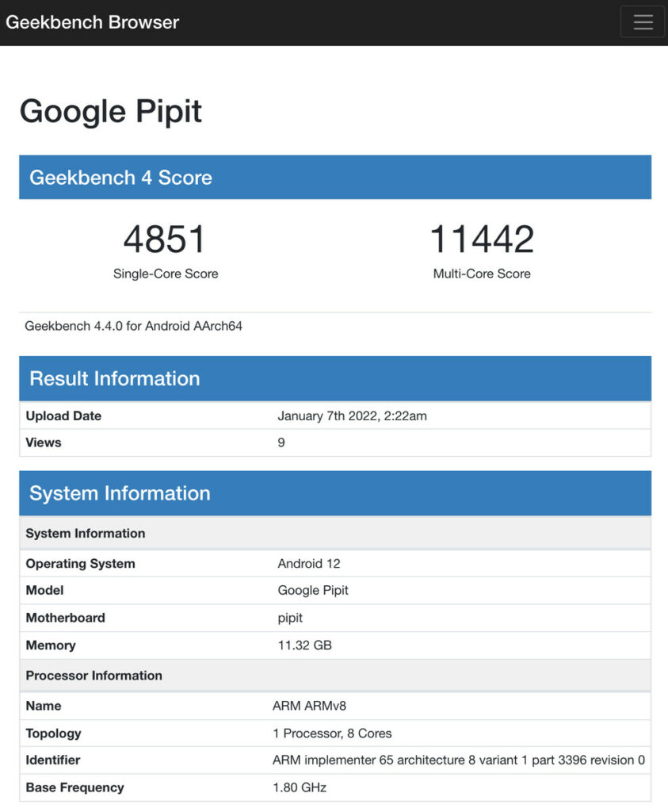Click Geekbench 4.4.0 for Android AArch64 text
668x812 pixels.
133,326
